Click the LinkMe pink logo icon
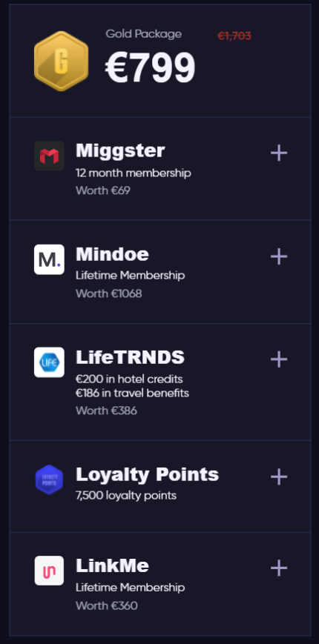This screenshot has width=319, height=644. pos(49,571)
